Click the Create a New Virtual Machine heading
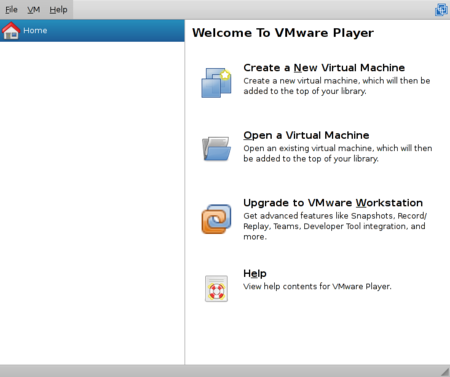 pyautogui.click(x=324, y=68)
